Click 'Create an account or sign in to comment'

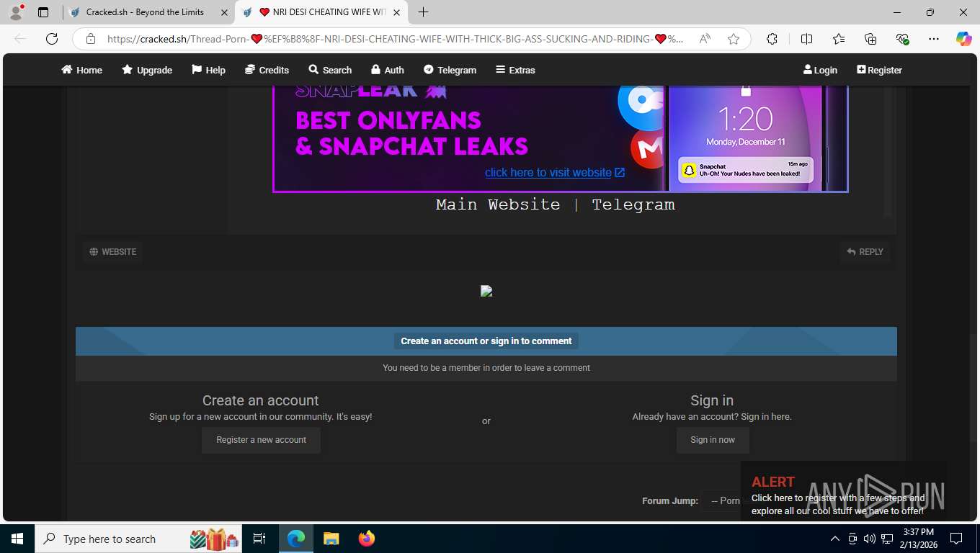click(486, 341)
